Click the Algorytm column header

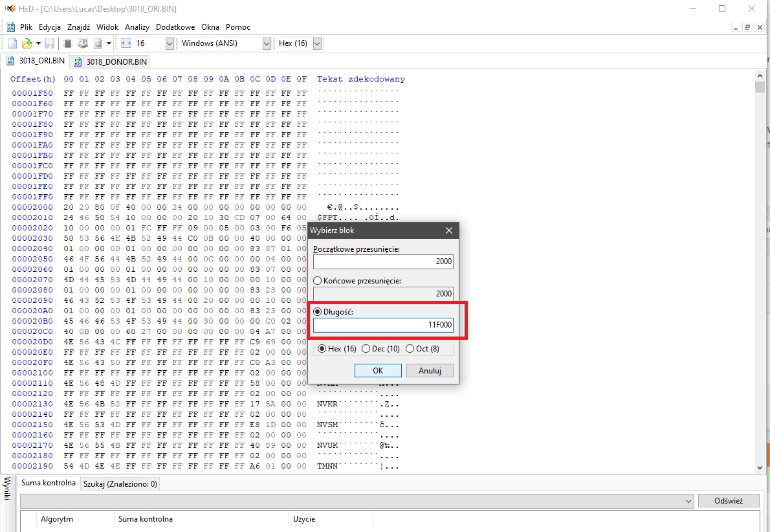pyautogui.click(x=76, y=519)
